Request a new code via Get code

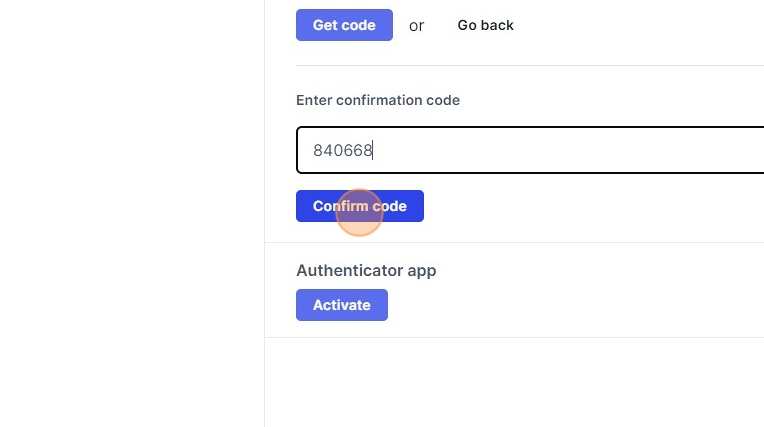[344, 25]
